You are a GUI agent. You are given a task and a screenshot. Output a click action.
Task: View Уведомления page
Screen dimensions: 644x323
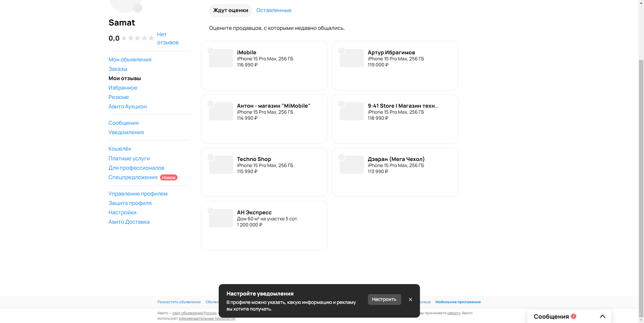(126, 132)
